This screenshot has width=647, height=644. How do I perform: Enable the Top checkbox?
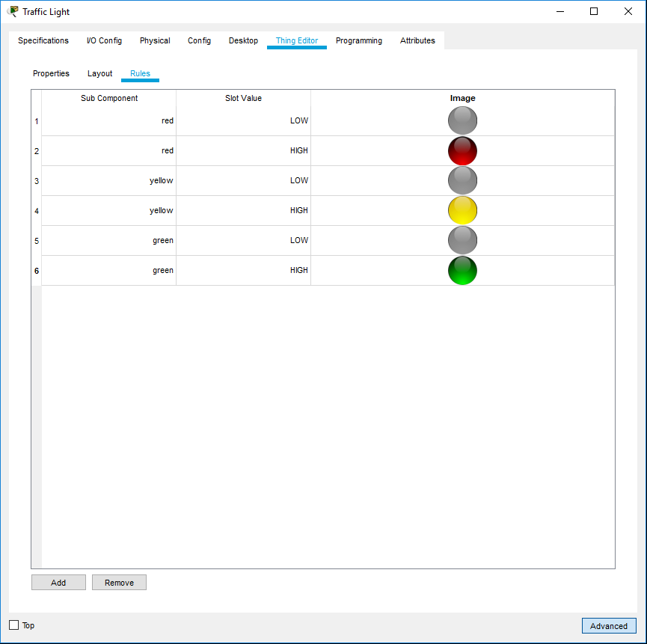(14, 625)
